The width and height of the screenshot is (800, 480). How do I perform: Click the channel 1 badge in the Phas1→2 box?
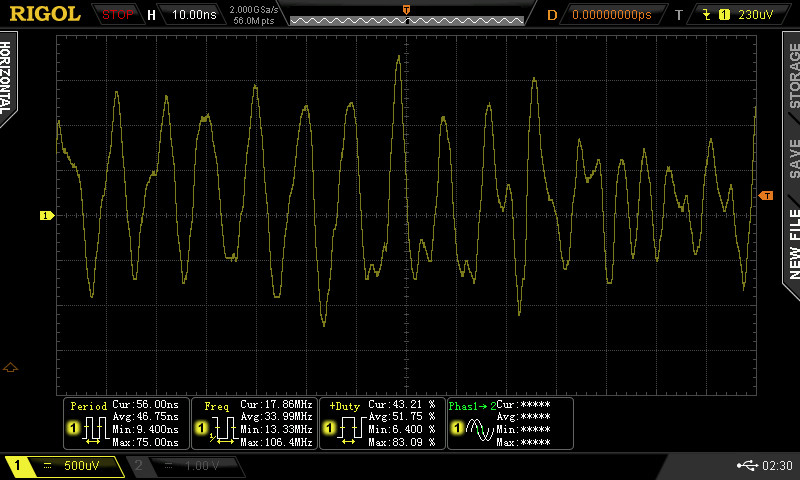tap(457, 428)
